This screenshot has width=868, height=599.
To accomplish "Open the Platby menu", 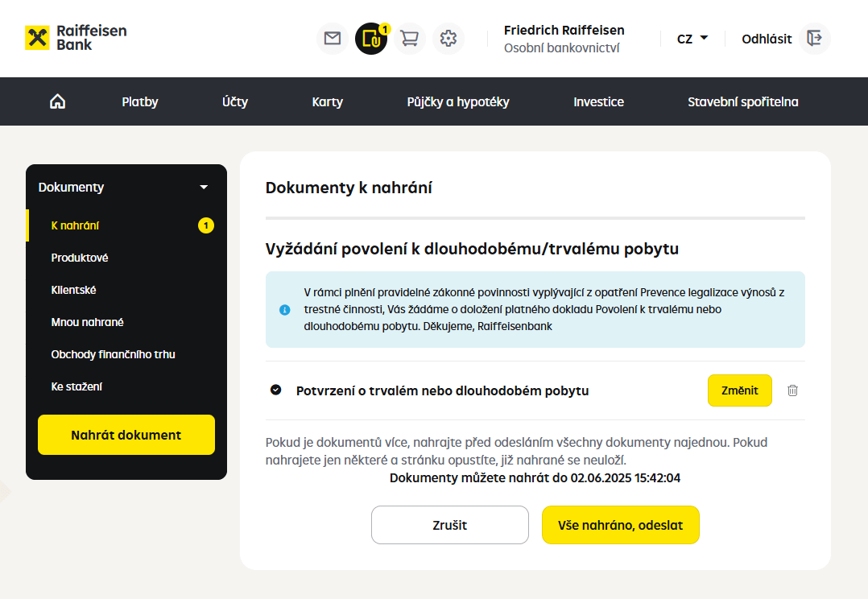I will (140, 102).
